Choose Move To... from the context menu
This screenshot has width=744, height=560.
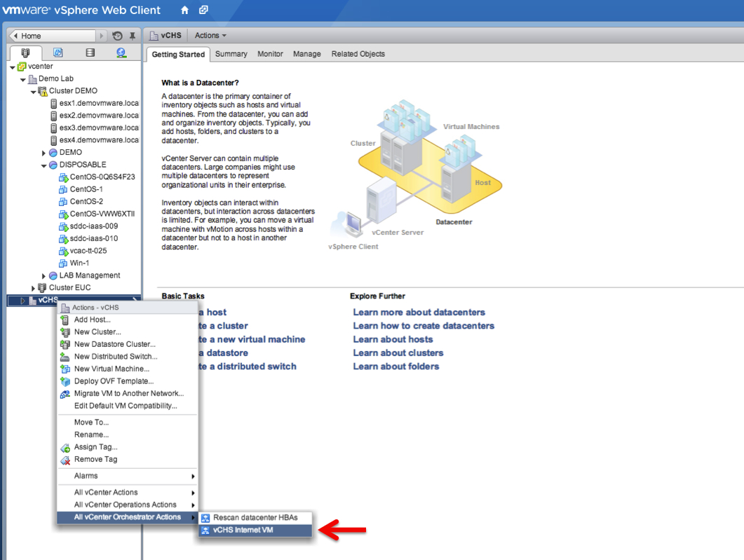coord(127,423)
